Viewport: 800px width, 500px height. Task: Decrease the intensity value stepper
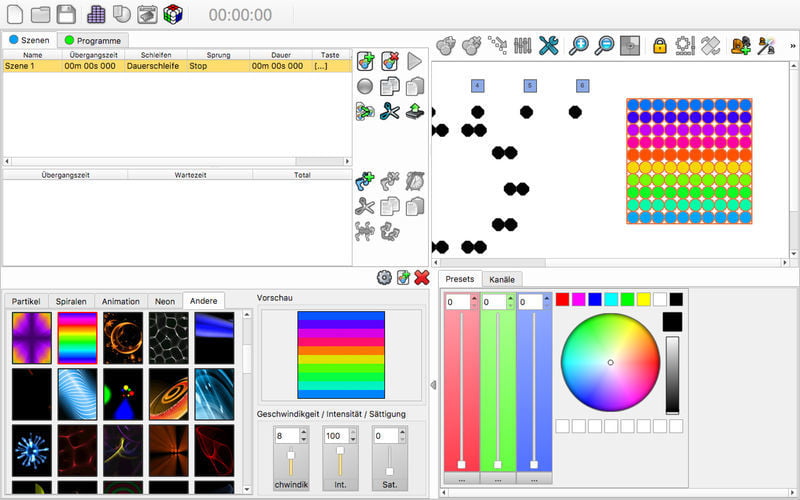(353, 439)
